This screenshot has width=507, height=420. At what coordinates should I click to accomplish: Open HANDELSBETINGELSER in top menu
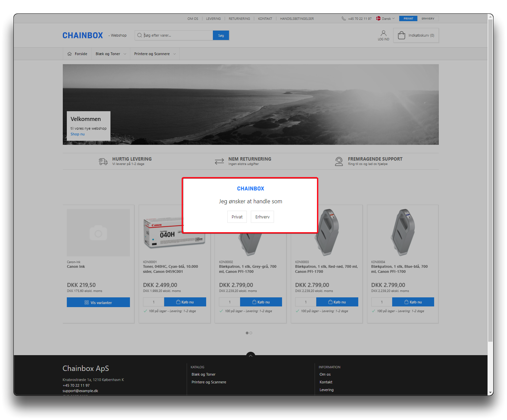[x=297, y=19]
